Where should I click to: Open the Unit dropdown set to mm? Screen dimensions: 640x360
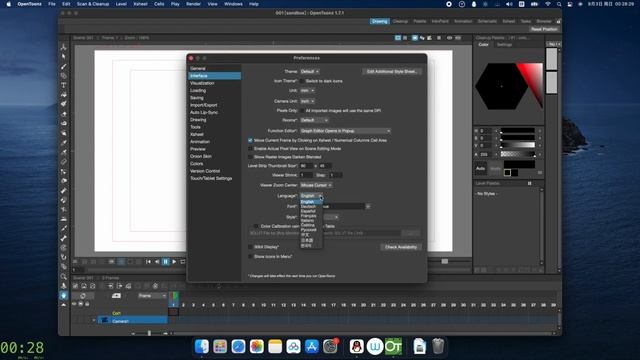click(x=307, y=91)
